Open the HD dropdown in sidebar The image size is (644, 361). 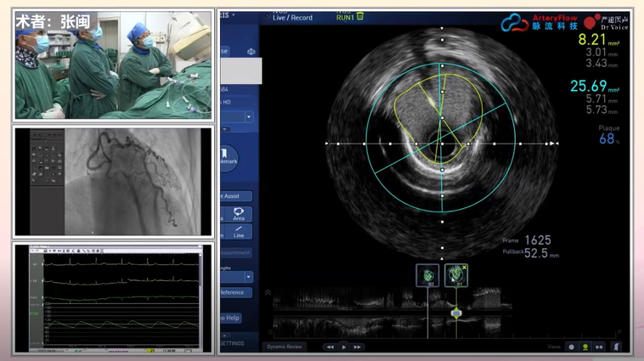click(x=249, y=116)
